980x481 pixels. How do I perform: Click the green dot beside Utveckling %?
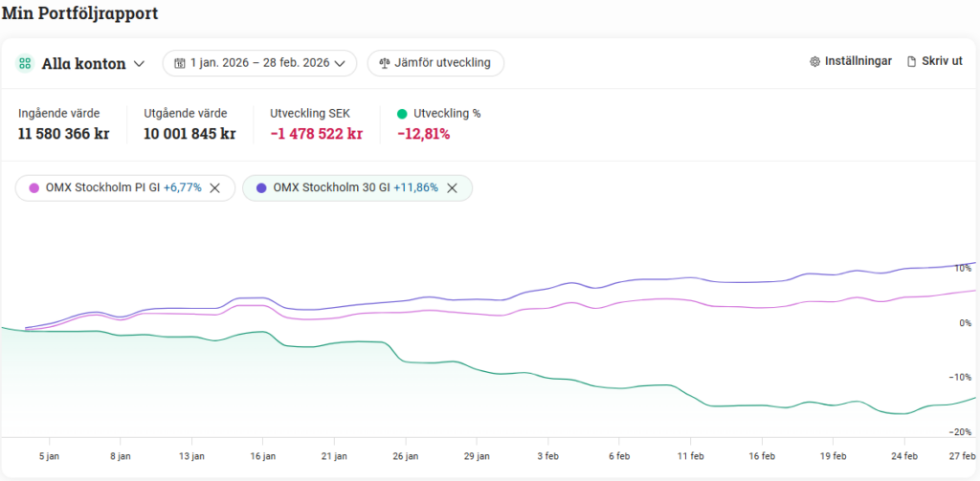(x=402, y=114)
